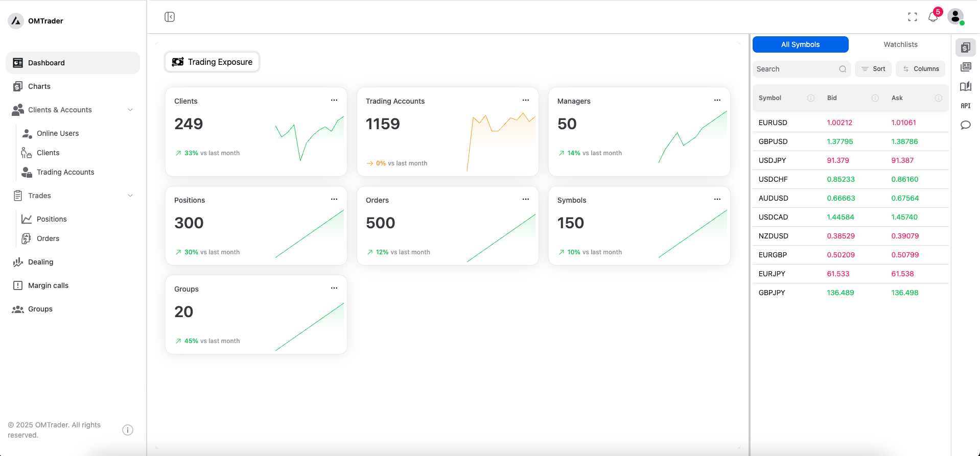Switch to the Watchlists tab
The image size is (980, 456).
tap(900, 44)
